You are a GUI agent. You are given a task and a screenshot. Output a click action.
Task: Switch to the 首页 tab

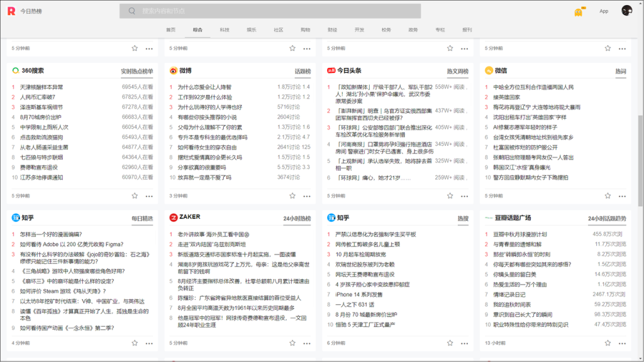click(x=171, y=30)
